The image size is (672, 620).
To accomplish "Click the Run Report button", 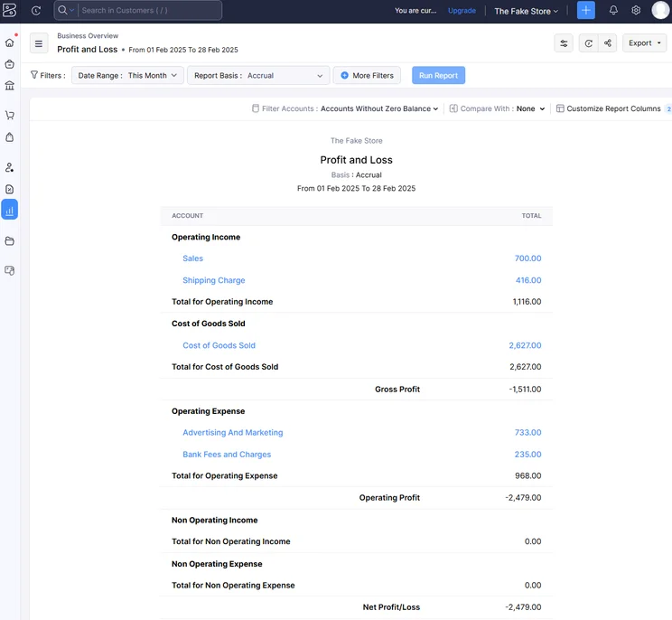I will [438, 75].
